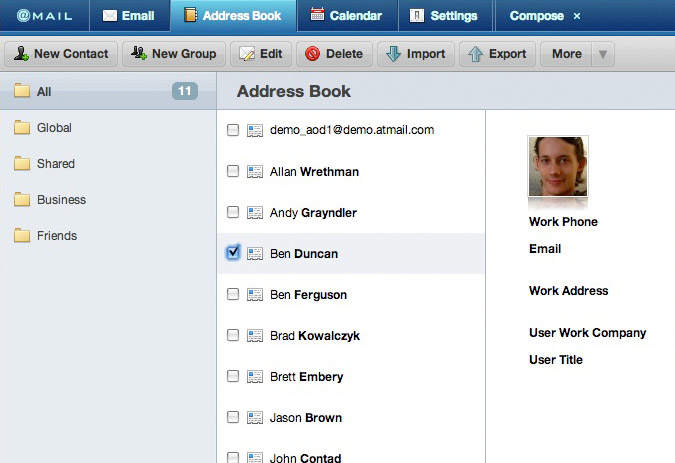Uncheck the Ben Duncan checkbox
The image size is (675, 463).
click(x=233, y=253)
